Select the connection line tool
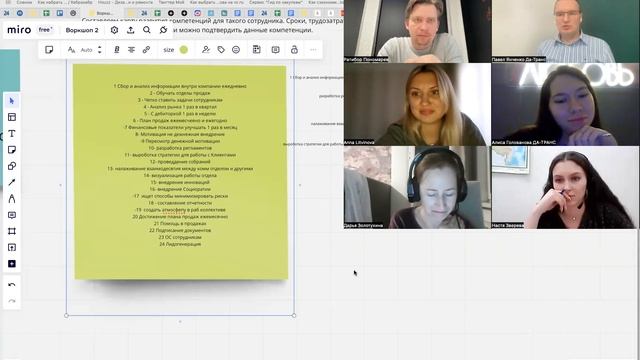The image size is (640, 360). pos(11,182)
